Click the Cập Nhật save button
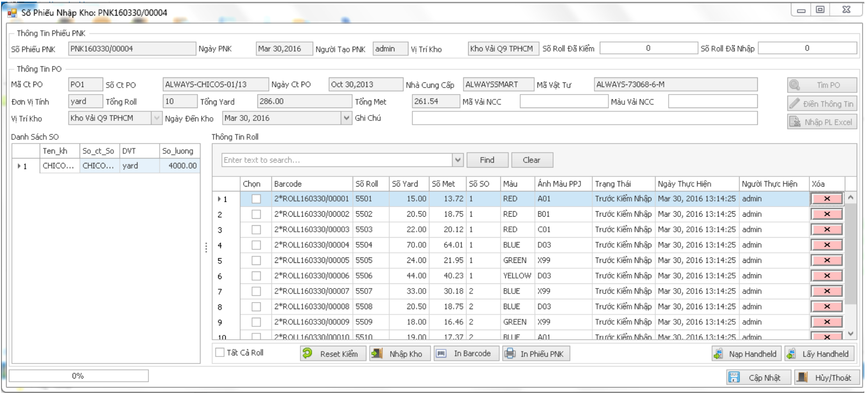 pyautogui.click(x=759, y=377)
